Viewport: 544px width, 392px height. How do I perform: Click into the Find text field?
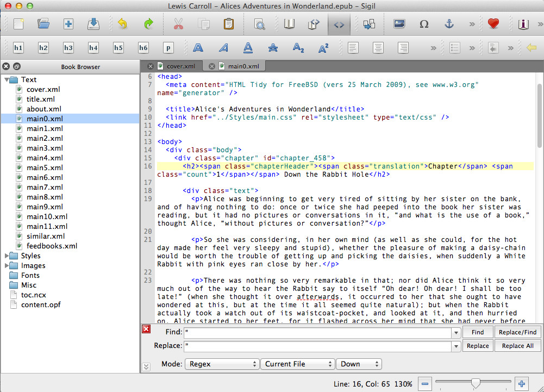pos(317,332)
